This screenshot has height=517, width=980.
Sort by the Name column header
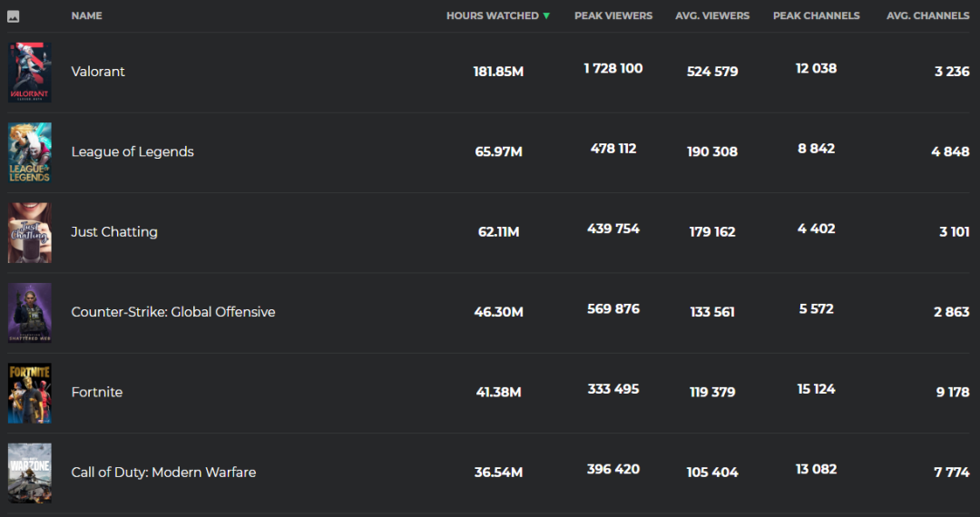[86, 16]
